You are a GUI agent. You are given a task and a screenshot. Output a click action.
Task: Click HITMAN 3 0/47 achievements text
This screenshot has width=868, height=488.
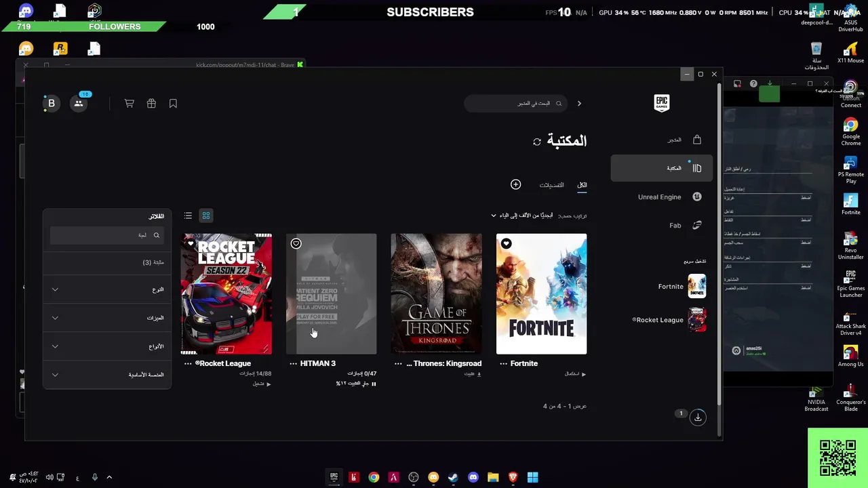pyautogui.click(x=362, y=373)
